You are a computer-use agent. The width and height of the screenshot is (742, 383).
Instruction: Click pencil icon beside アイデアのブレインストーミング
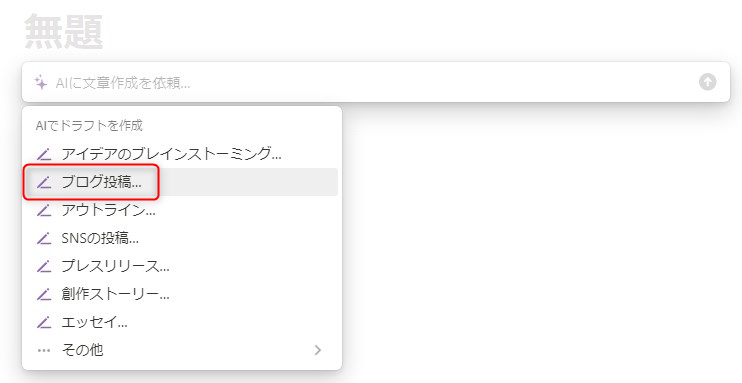44,154
